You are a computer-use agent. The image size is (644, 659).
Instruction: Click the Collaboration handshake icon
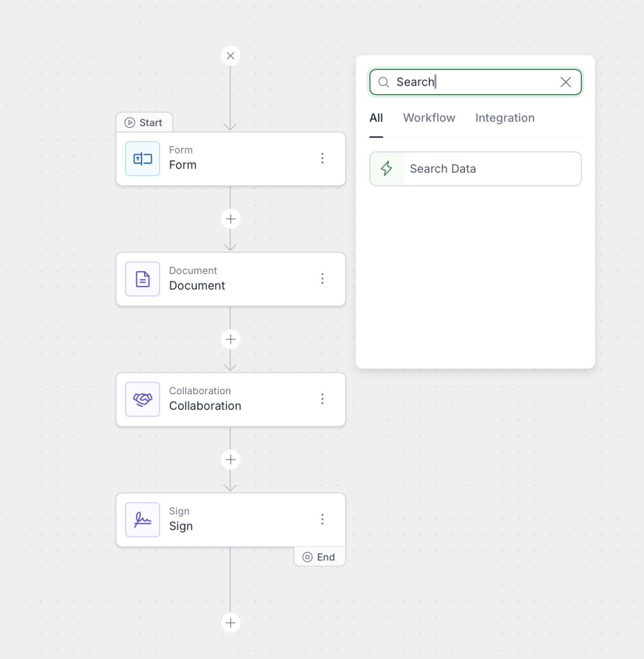[x=143, y=399]
